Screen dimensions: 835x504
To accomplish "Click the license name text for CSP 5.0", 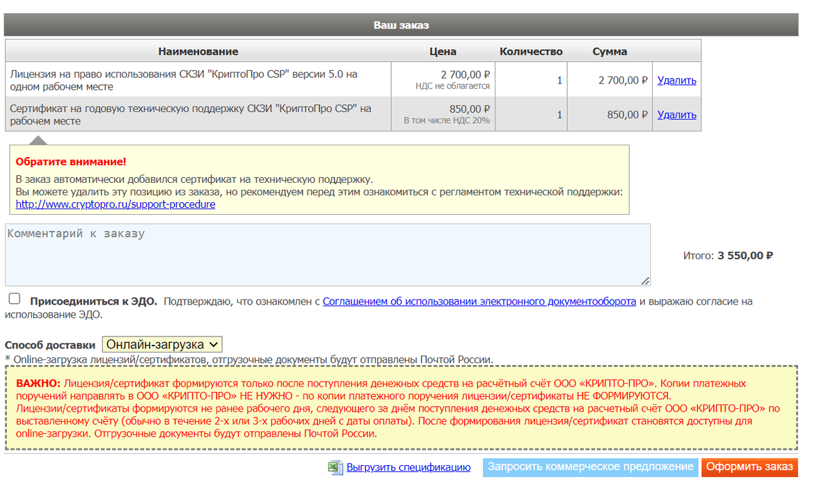I will 184,80.
